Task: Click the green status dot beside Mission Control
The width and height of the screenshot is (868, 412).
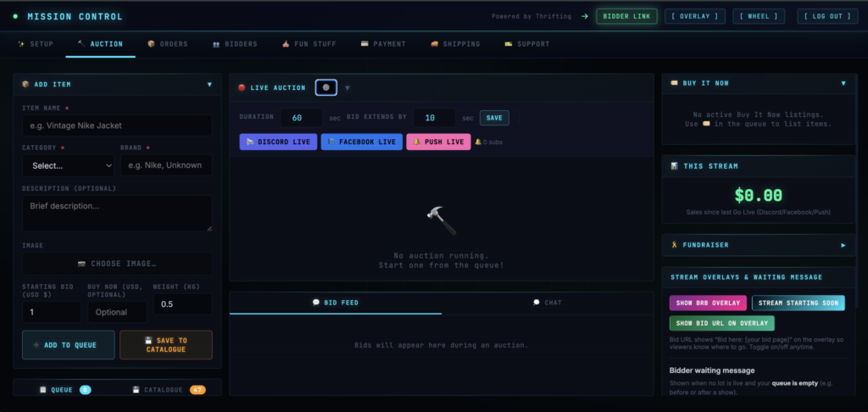Action: click(x=15, y=17)
